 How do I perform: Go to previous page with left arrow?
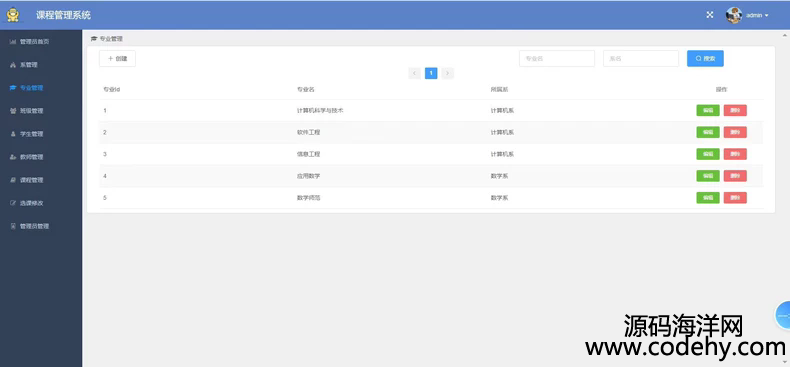[415, 73]
